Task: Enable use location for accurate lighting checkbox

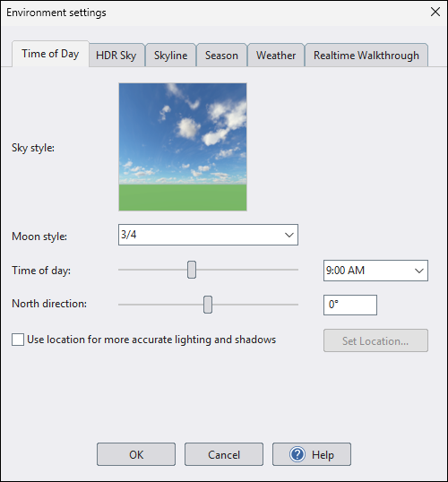Action: 18,340
